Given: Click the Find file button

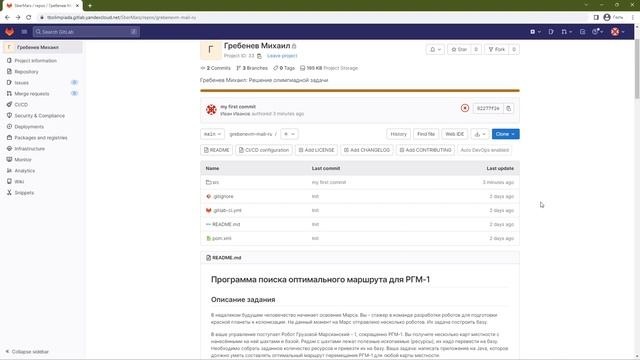Looking at the screenshot, I should click(426, 134).
